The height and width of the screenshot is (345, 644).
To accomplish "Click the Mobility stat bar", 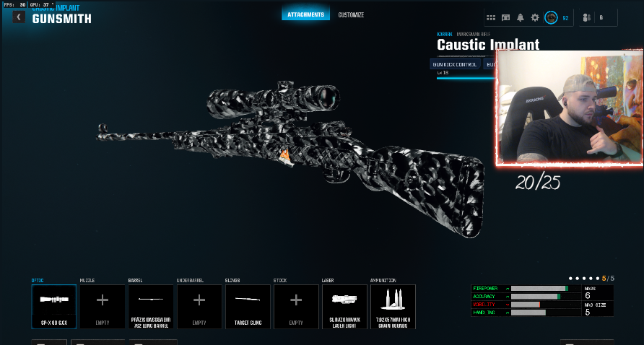I will 545,305.
